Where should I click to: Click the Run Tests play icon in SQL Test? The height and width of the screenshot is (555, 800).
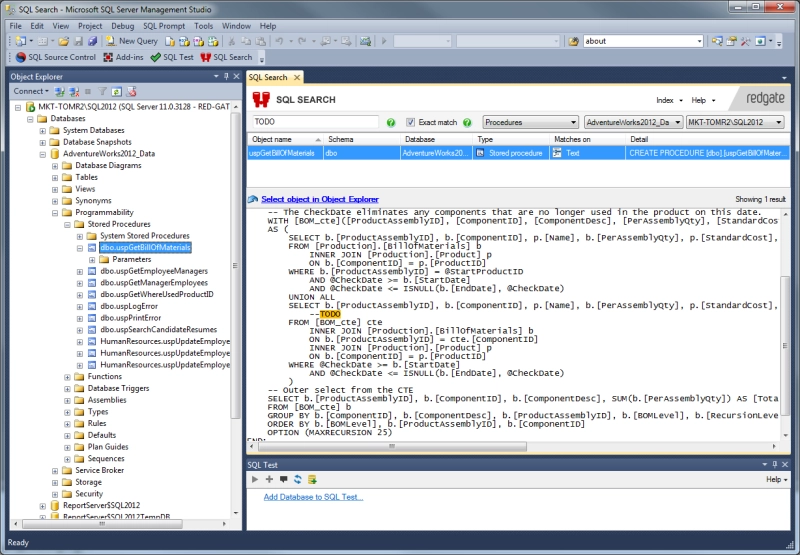pyautogui.click(x=255, y=480)
